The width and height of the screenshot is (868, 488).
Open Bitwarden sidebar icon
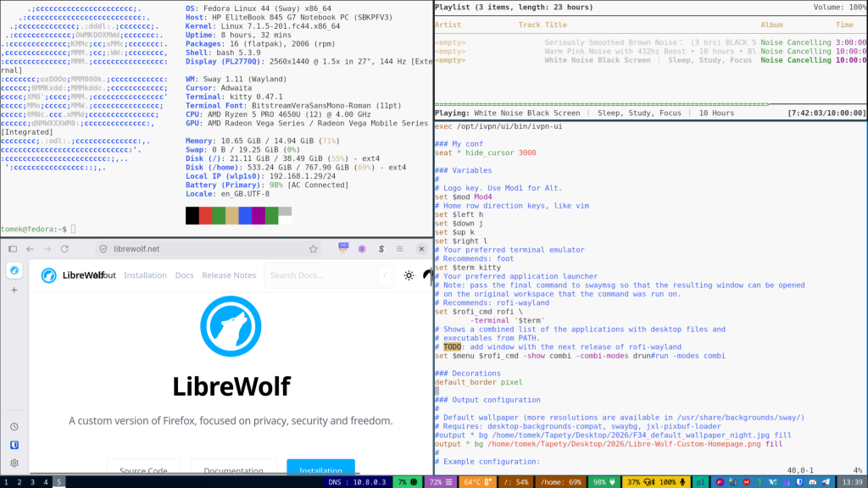(14, 445)
